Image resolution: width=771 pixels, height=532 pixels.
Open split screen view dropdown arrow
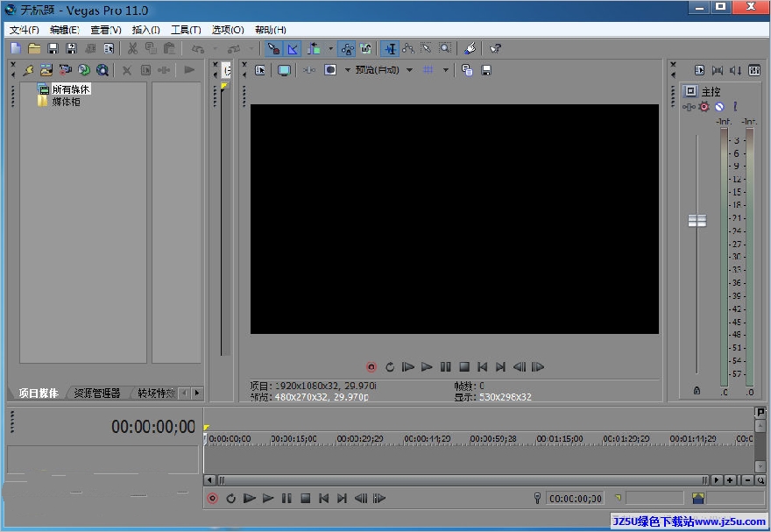coord(348,70)
